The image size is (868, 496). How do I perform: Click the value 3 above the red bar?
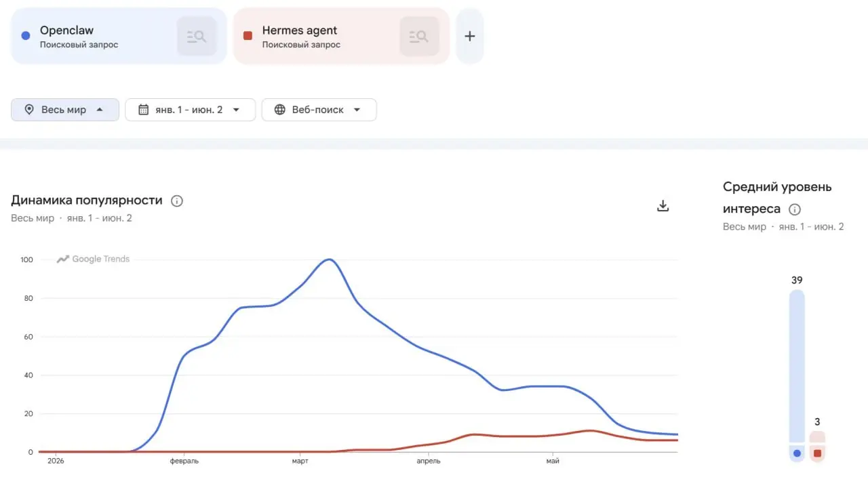click(817, 421)
